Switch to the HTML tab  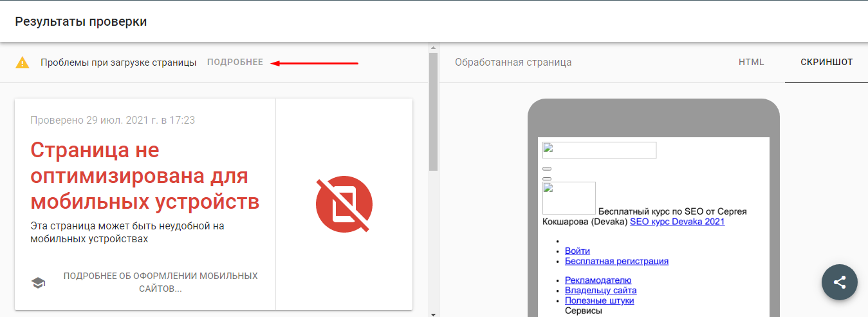[751, 62]
